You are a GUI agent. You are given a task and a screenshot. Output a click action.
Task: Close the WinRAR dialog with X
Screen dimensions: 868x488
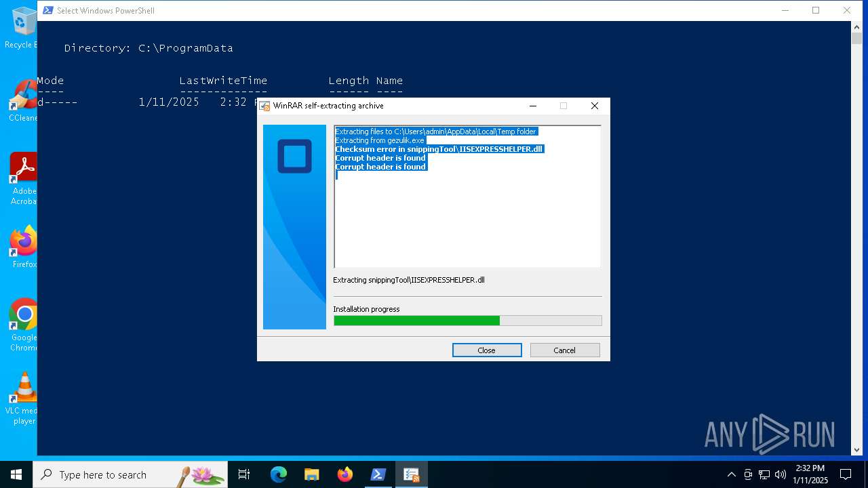(x=595, y=106)
